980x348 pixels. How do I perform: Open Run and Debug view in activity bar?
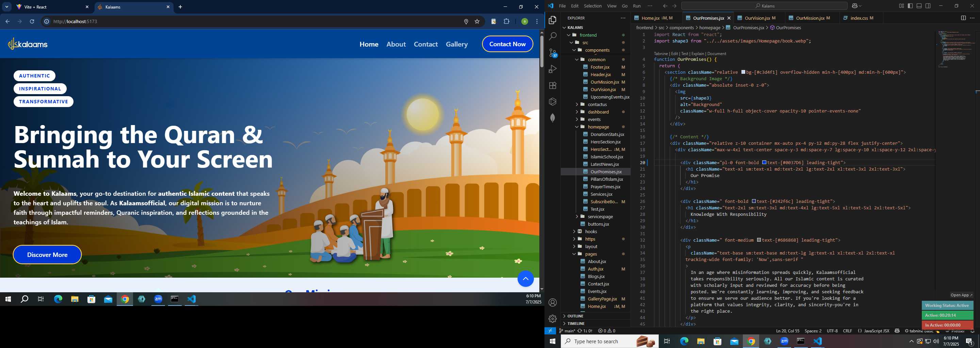click(x=552, y=69)
